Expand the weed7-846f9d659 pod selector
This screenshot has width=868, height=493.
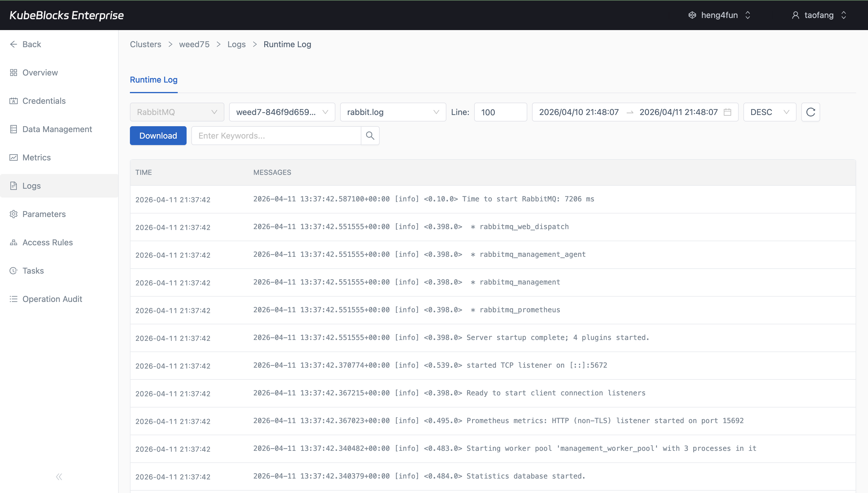click(282, 112)
